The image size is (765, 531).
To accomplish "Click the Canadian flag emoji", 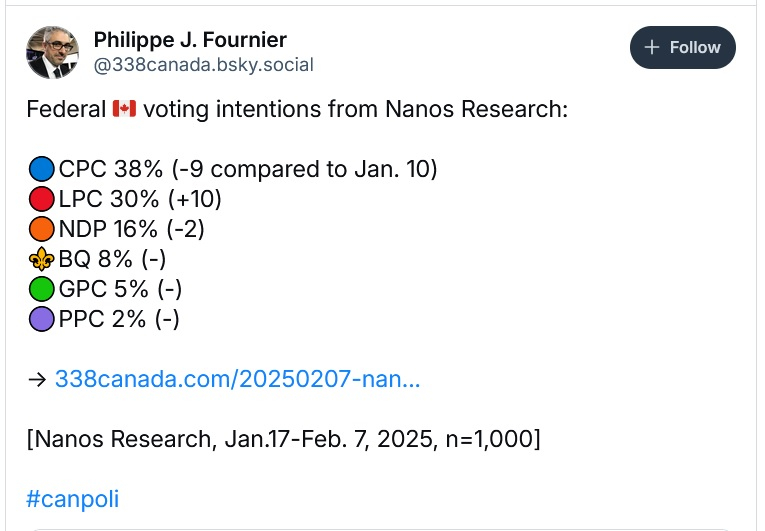I will click(123, 109).
